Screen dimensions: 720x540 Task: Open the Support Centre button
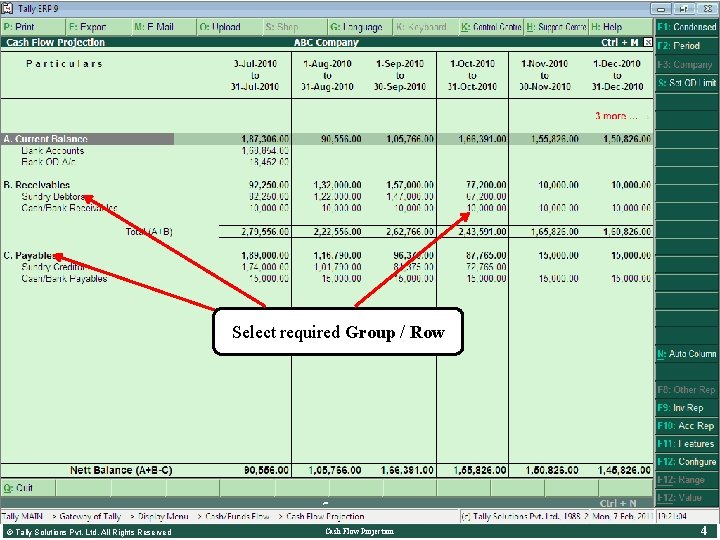point(557,27)
